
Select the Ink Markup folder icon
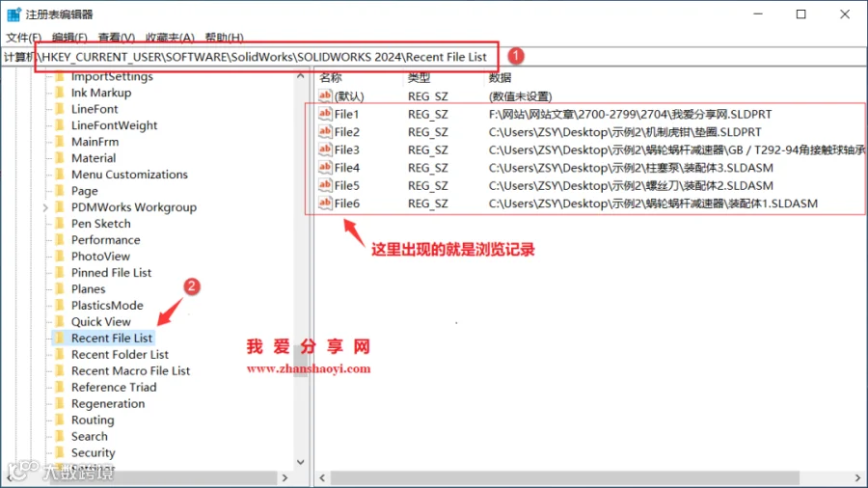[x=59, y=93]
